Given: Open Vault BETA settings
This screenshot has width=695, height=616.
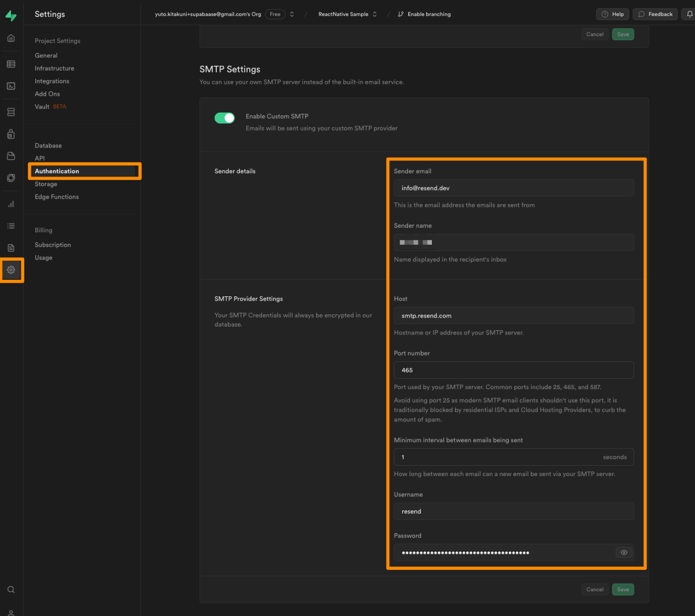Looking at the screenshot, I should tap(50, 107).
